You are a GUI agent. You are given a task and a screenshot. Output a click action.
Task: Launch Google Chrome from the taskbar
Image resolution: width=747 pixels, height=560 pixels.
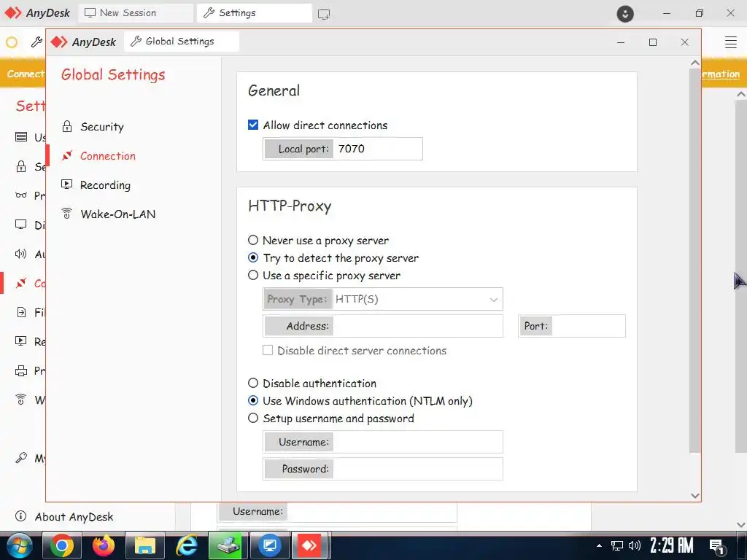pos(62,545)
